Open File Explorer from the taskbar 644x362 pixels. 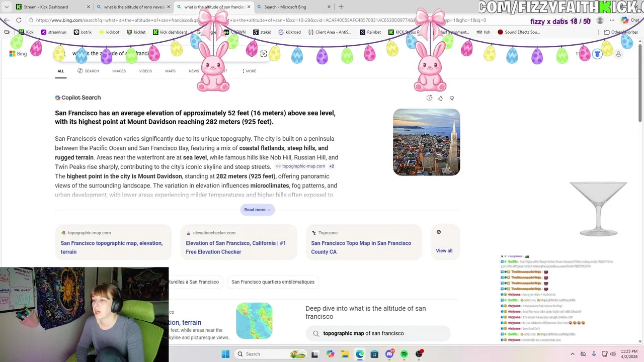pyautogui.click(x=345, y=354)
